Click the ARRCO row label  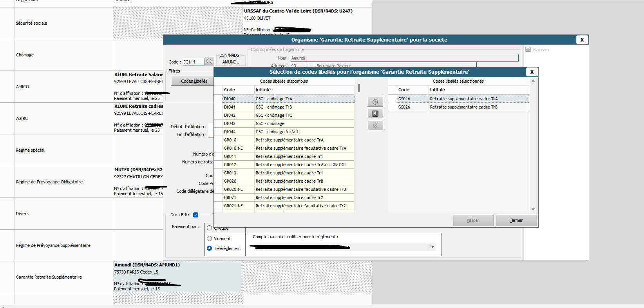pyautogui.click(x=22, y=87)
